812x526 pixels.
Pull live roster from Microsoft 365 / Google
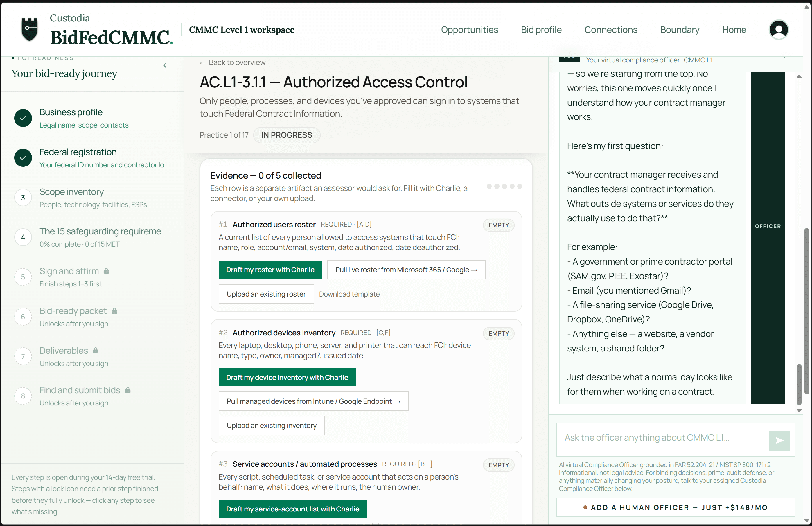tap(406, 270)
